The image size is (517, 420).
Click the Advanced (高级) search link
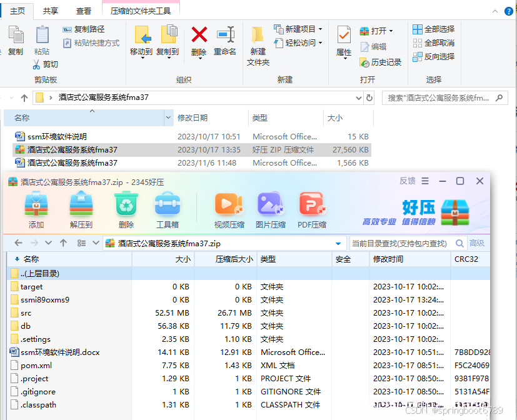477,243
